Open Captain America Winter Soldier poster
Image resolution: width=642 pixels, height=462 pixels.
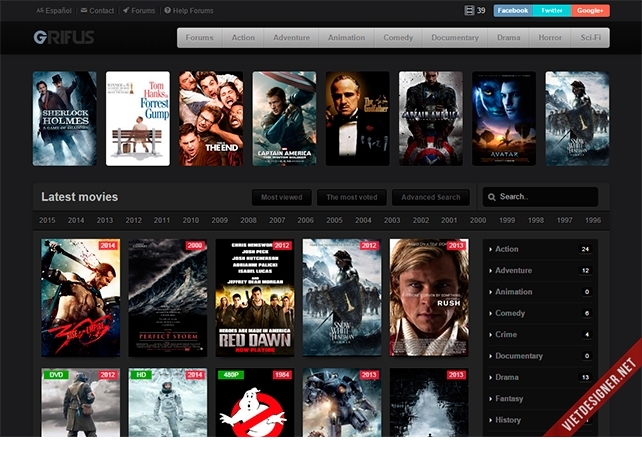coord(284,119)
